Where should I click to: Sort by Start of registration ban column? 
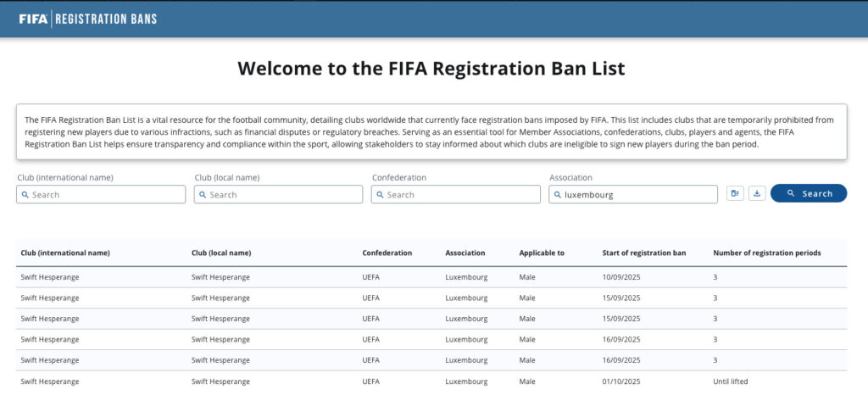(643, 253)
